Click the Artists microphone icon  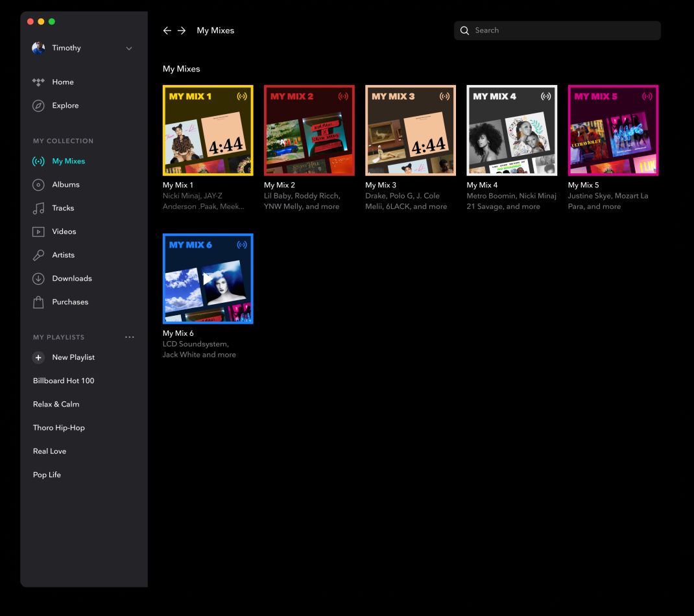38,255
